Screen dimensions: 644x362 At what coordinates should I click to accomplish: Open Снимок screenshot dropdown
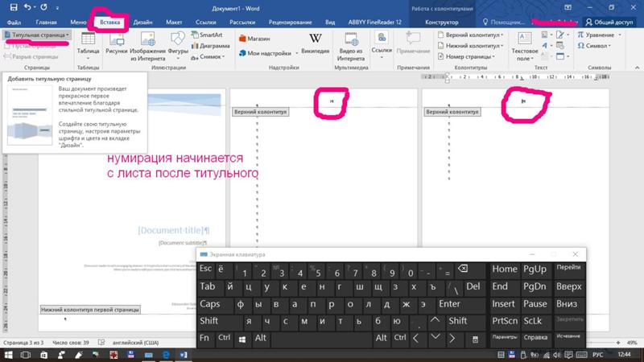click(x=208, y=56)
